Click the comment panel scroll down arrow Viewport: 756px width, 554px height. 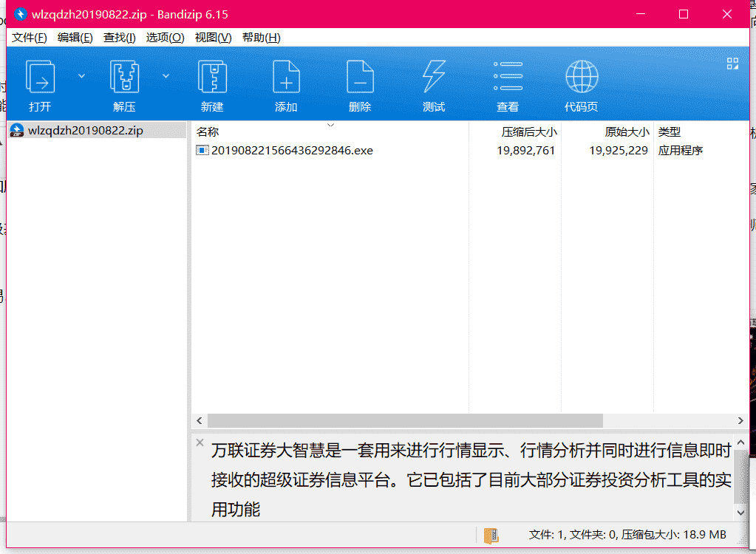pyautogui.click(x=741, y=513)
